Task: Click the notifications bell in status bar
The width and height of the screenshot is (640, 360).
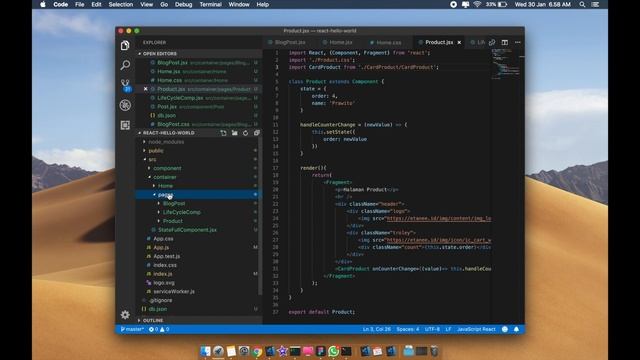Action: [517, 329]
